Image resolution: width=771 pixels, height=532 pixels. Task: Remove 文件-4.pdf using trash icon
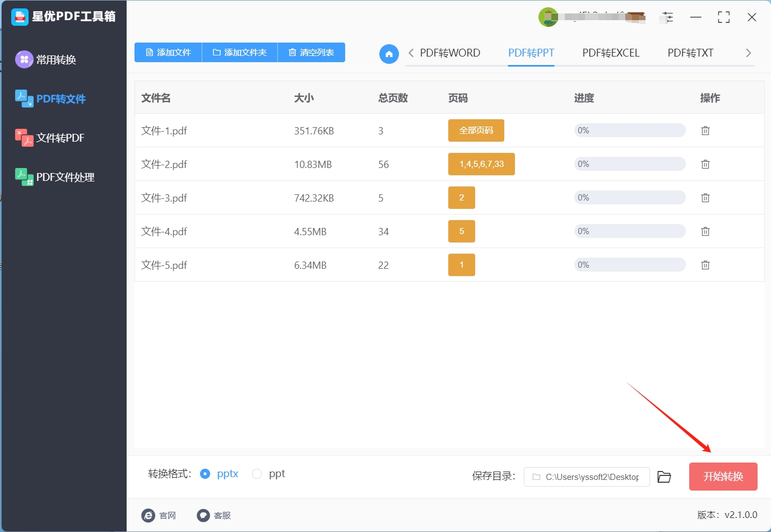click(x=705, y=231)
